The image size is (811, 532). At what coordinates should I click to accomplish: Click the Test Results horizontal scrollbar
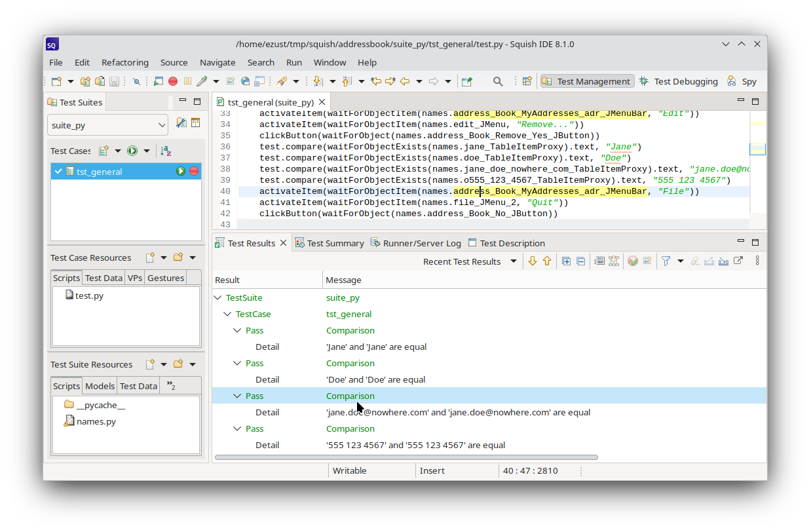tap(406, 457)
